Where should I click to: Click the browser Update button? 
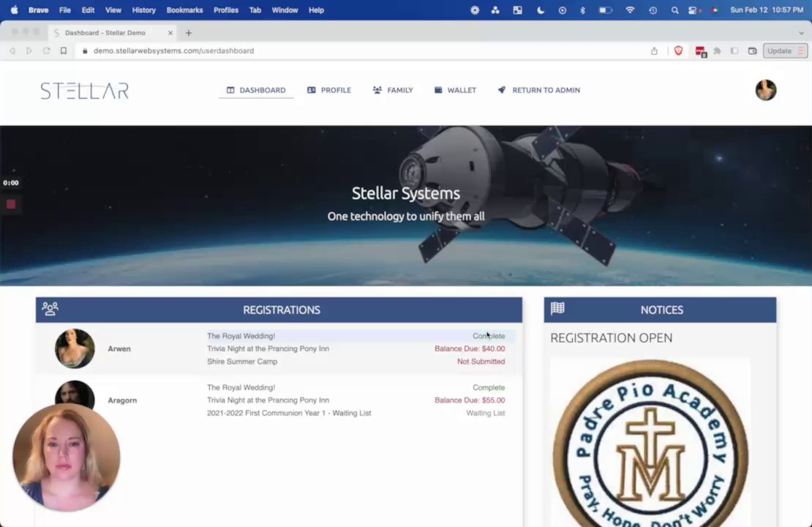pyautogui.click(x=784, y=51)
